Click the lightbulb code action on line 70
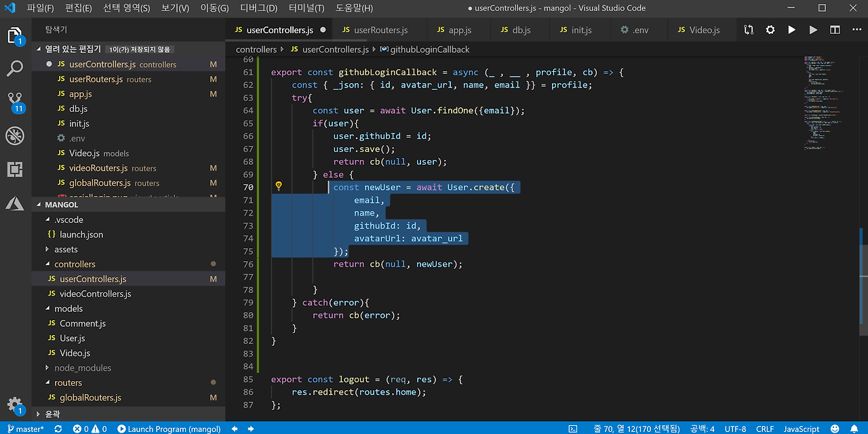 278,186
